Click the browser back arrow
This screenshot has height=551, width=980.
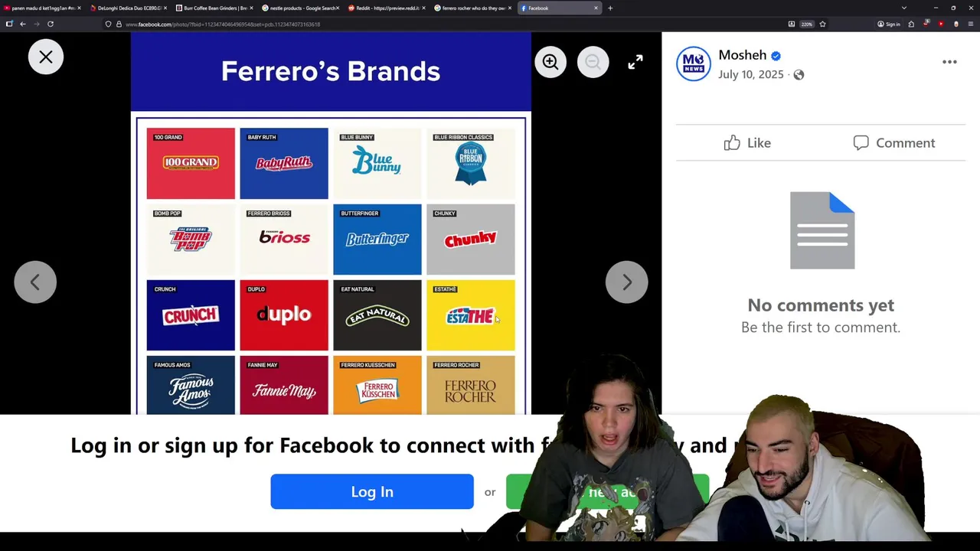23,24
